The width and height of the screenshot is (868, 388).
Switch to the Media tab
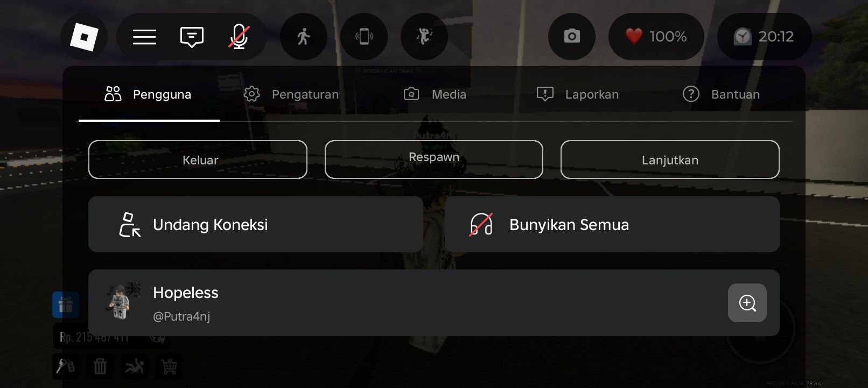point(435,94)
